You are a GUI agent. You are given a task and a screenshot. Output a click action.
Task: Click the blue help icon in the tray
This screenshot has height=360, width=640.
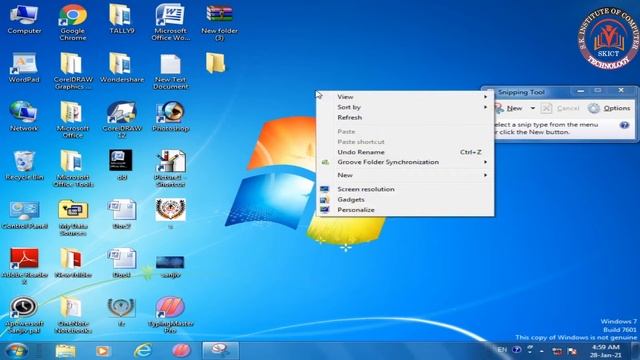517,350
